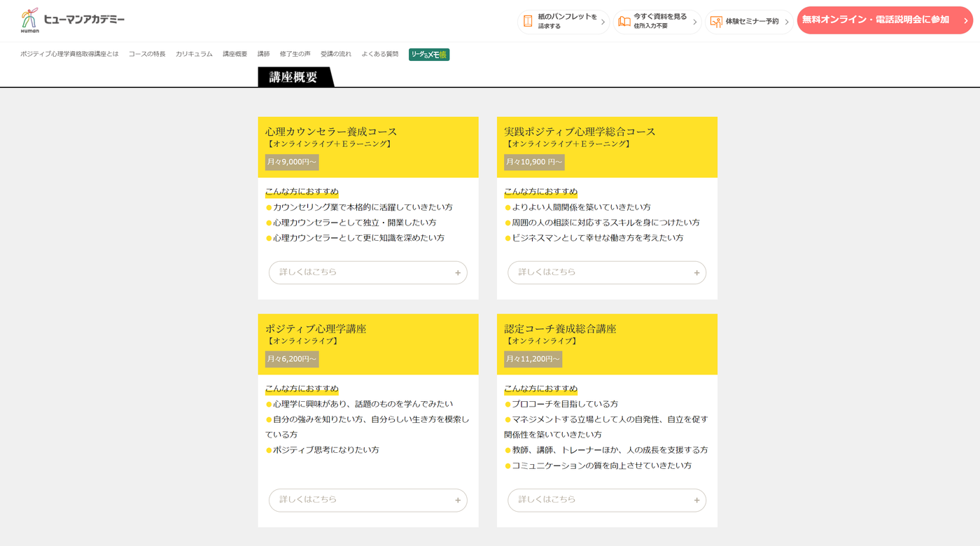Click plus icon in ポジティブ心理学講座 card

458,500
